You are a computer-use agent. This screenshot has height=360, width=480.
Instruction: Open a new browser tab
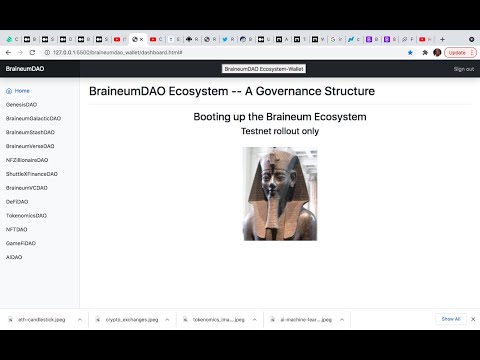(x=442, y=39)
